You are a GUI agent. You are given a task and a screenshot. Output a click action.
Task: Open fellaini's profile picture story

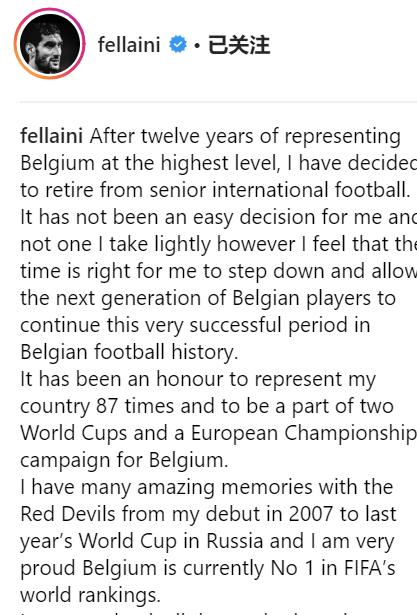(49, 44)
